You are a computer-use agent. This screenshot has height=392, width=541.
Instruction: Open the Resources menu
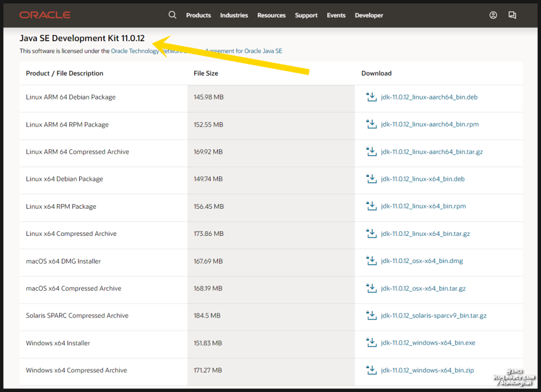271,15
